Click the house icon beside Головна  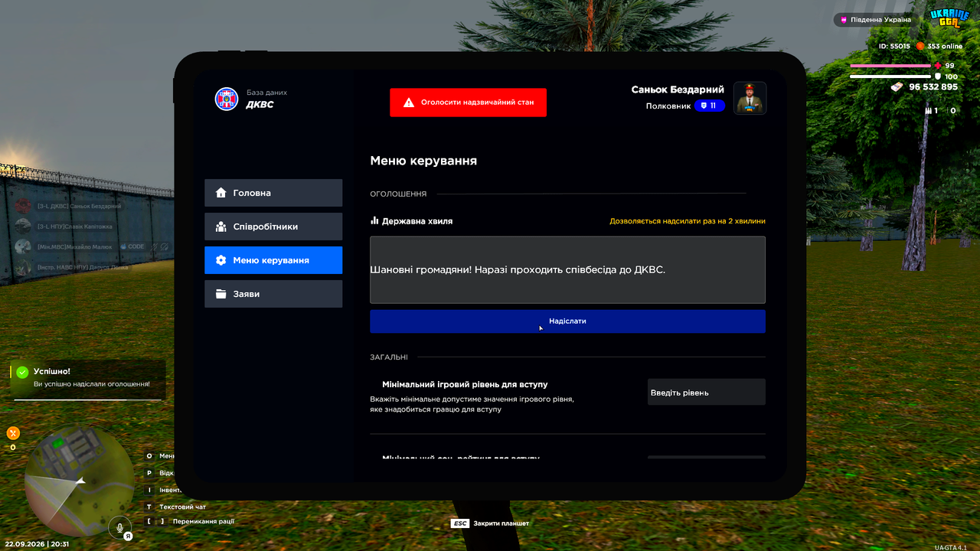[x=221, y=193]
